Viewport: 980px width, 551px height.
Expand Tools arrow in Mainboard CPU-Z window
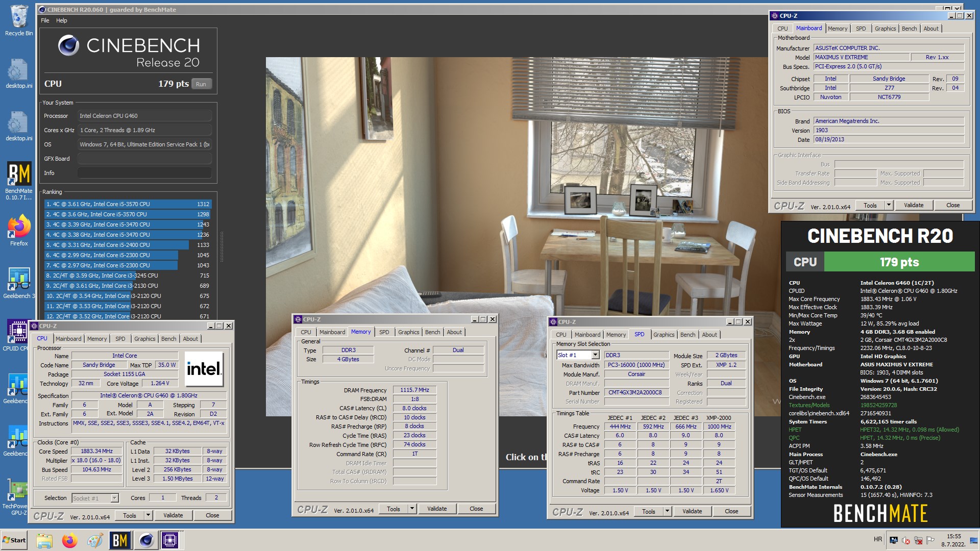(x=889, y=206)
